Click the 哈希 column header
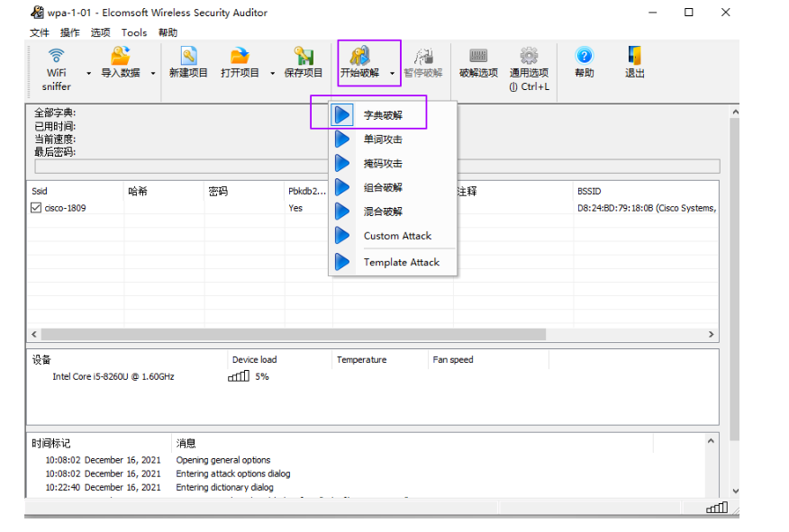Image resolution: width=789 pixels, height=532 pixels. (164, 191)
